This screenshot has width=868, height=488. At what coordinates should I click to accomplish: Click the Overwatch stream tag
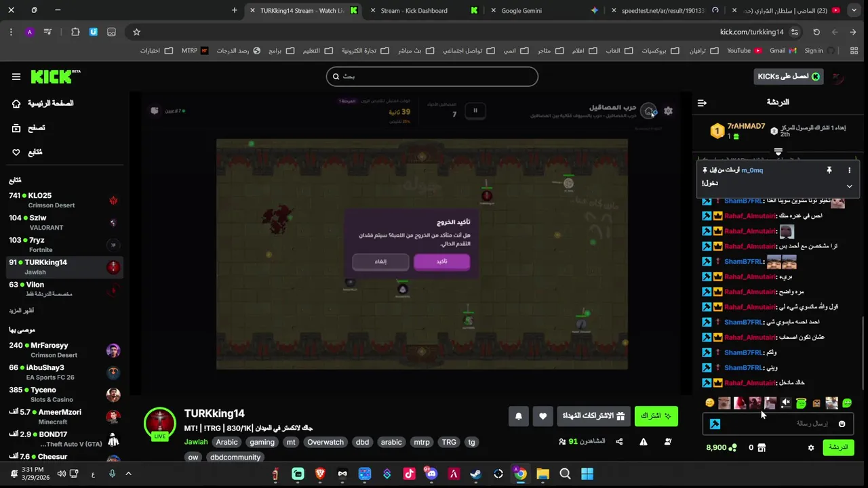tap(325, 442)
